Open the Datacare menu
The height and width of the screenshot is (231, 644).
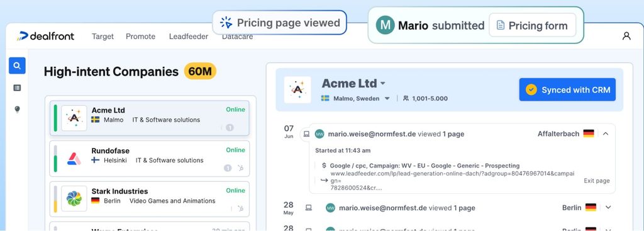(x=237, y=37)
